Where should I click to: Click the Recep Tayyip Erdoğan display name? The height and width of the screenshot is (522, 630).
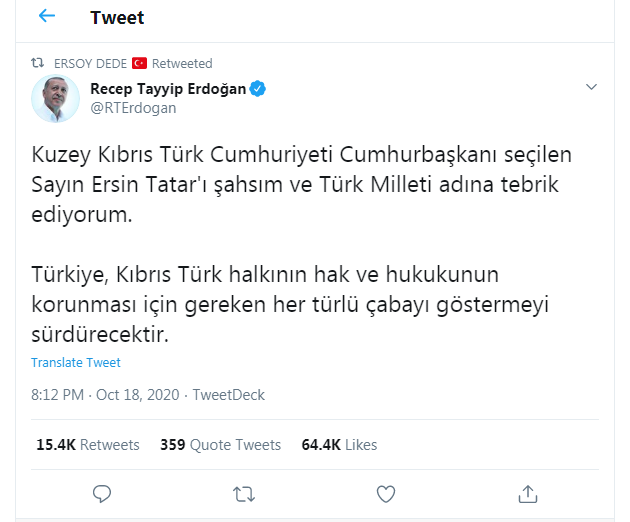coord(168,88)
